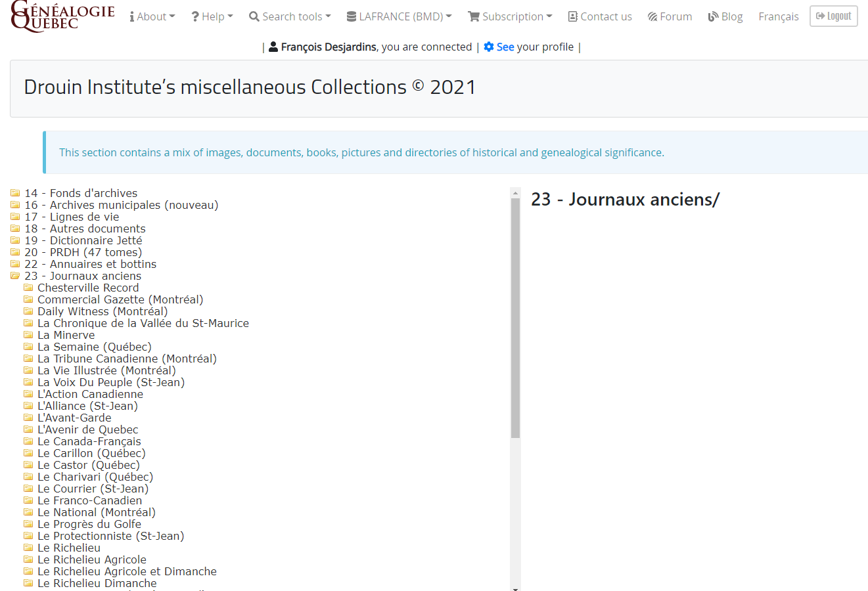Screen dimensions: 868x591
Task: Open L'Alliance (St-Jean) folder
Action: tap(87, 406)
